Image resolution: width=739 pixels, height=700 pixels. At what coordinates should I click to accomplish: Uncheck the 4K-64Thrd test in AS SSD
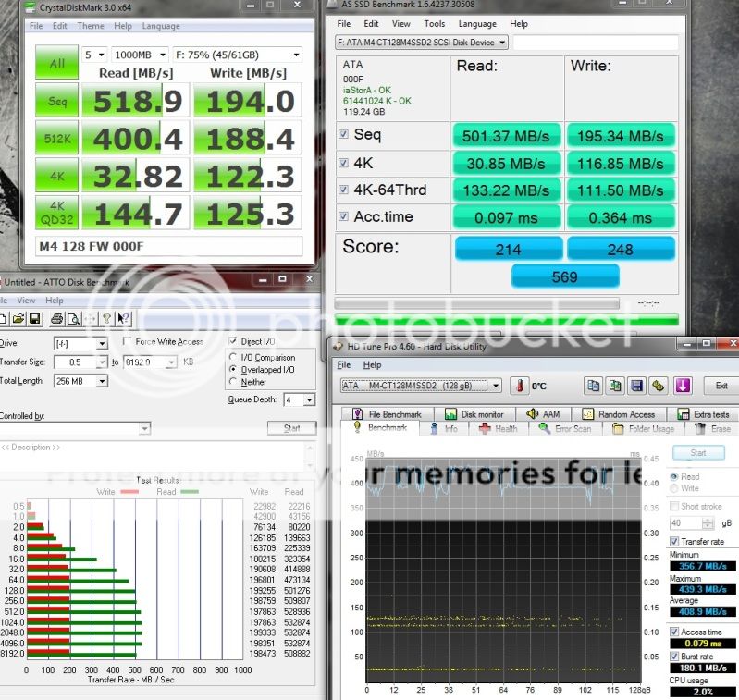[344, 190]
